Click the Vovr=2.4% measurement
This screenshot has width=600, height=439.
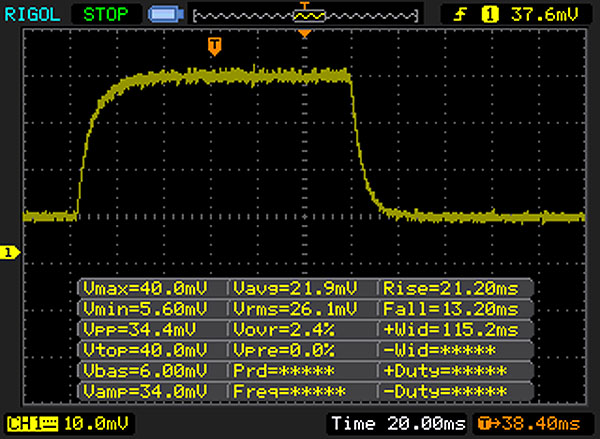pyautogui.click(x=284, y=330)
